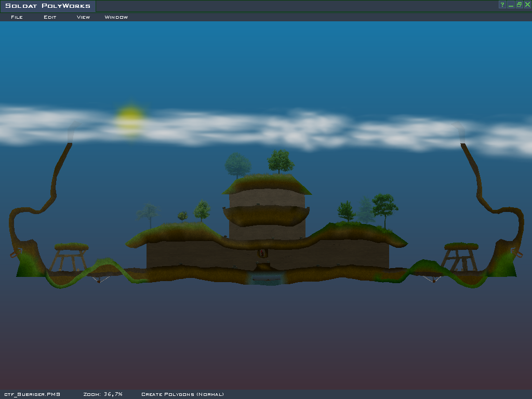The image size is (532, 399).
Task: Click the restore window icon
Action: pyautogui.click(x=519, y=5)
